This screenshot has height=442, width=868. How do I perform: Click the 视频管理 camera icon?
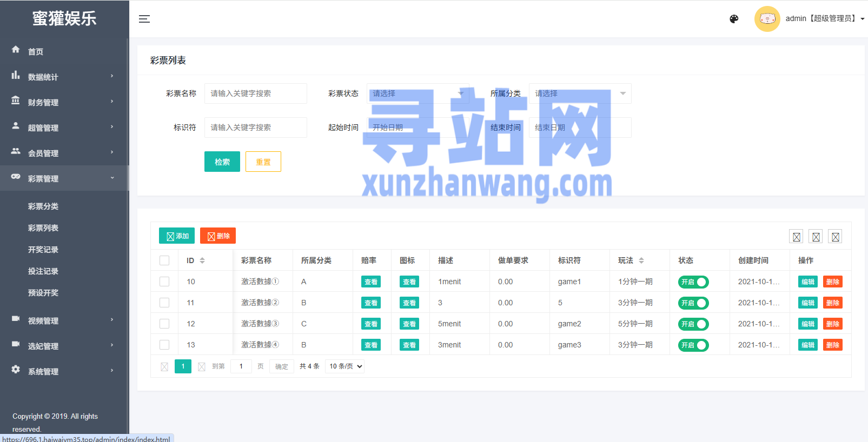tap(16, 319)
